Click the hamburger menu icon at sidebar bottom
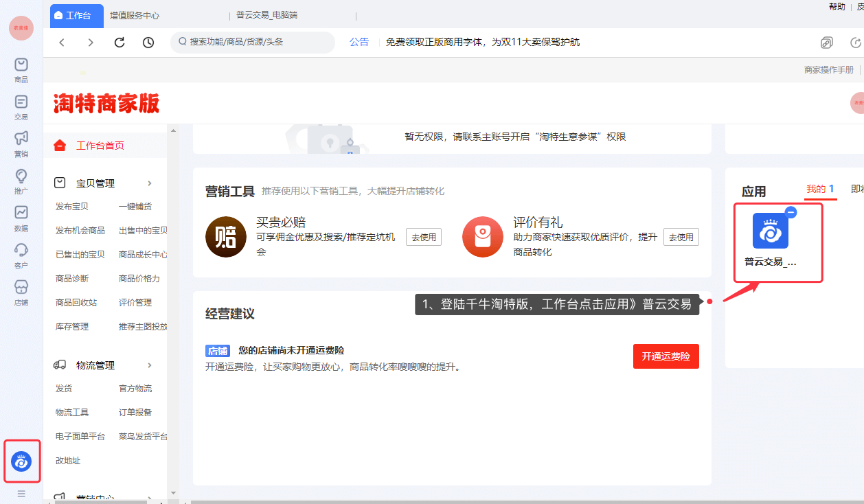 pos(21,494)
